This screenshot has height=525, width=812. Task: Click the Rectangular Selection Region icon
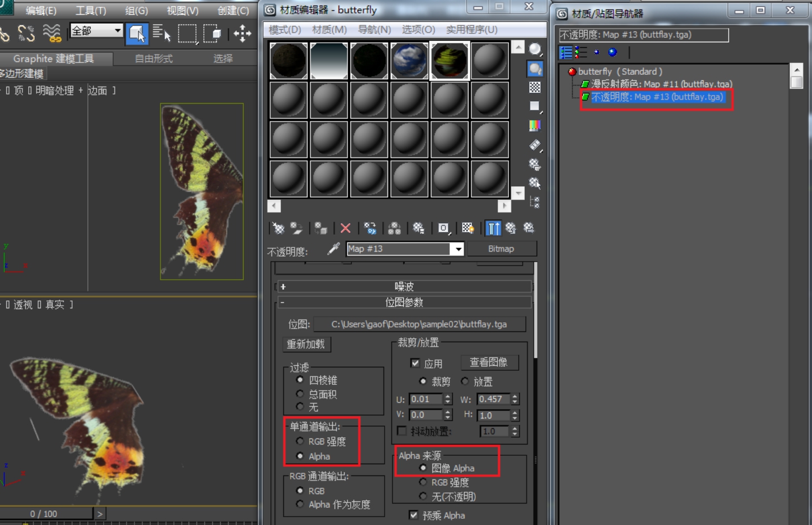[x=187, y=34]
